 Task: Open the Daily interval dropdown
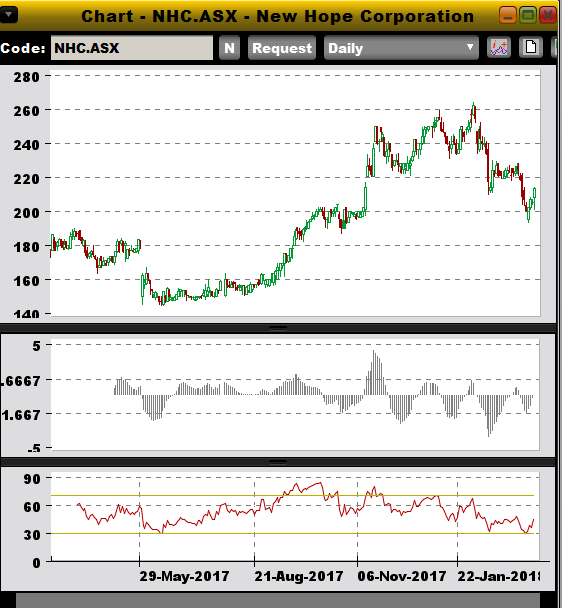(401, 48)
